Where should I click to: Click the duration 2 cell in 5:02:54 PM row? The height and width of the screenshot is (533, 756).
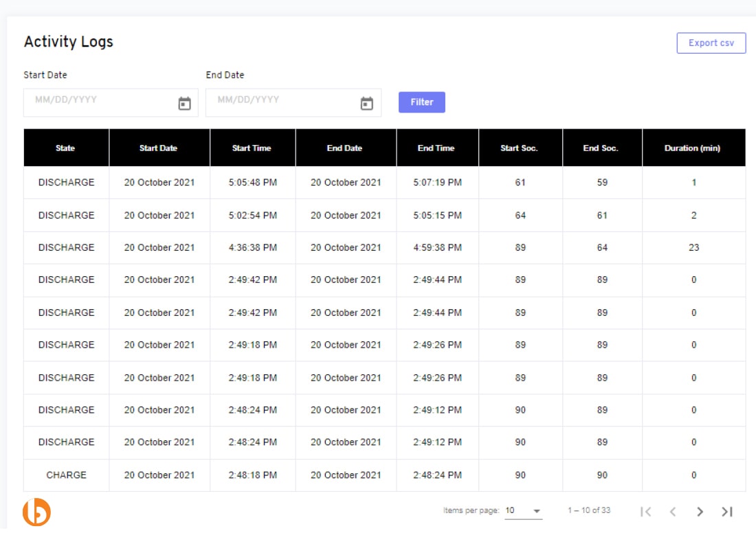click(x=693, y=215)
